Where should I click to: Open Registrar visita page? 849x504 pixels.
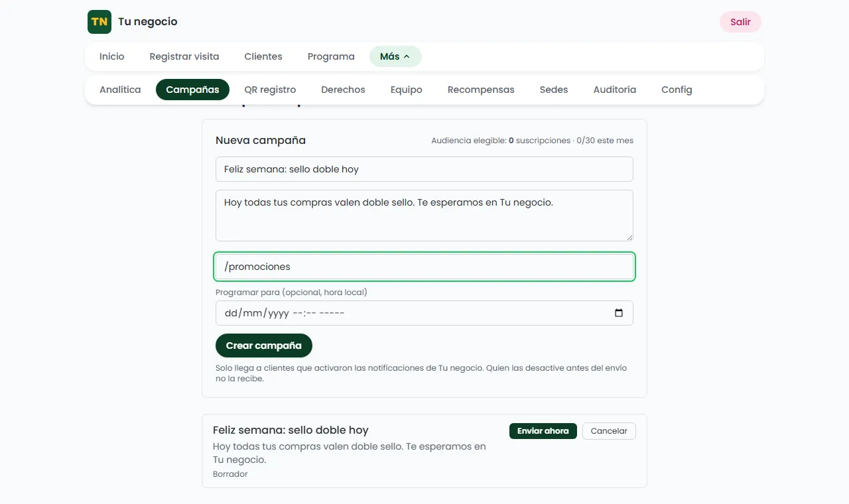(184, 56)
